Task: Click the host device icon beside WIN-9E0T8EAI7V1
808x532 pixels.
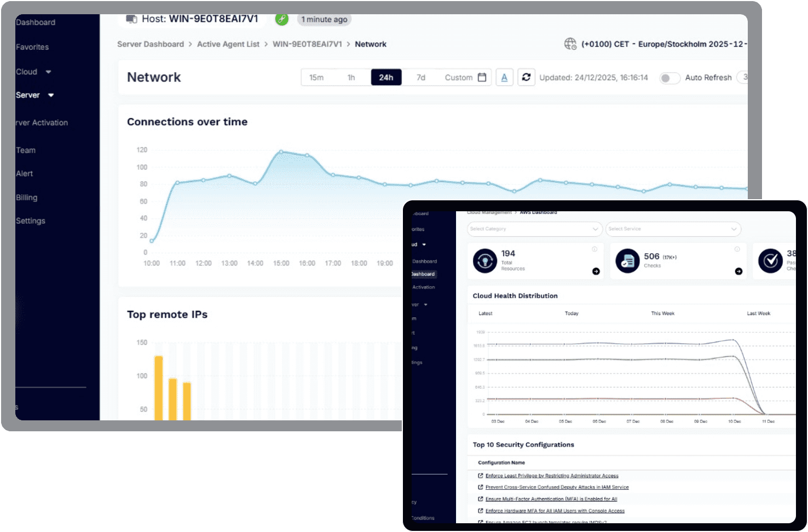Action: 131,19
